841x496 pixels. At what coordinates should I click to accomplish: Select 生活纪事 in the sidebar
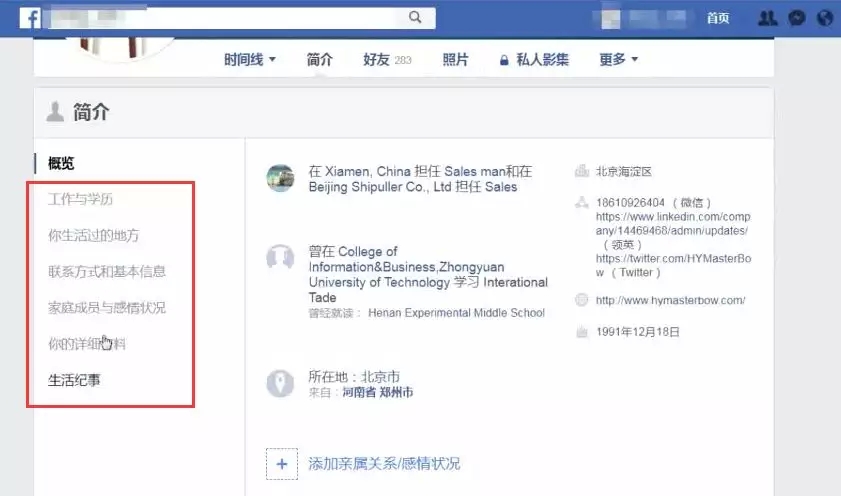click(74, 380)
